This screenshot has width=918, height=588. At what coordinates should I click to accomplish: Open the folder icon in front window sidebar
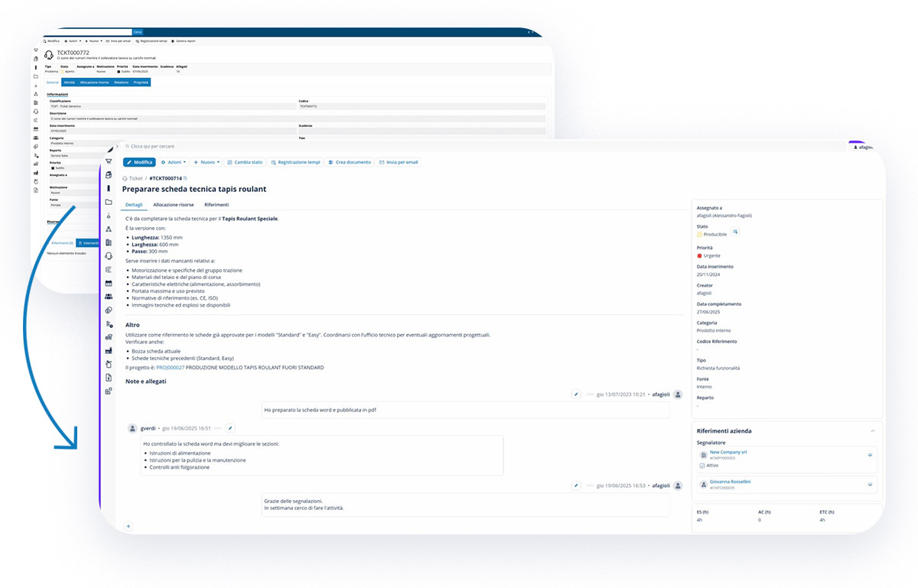pos(109,202)
